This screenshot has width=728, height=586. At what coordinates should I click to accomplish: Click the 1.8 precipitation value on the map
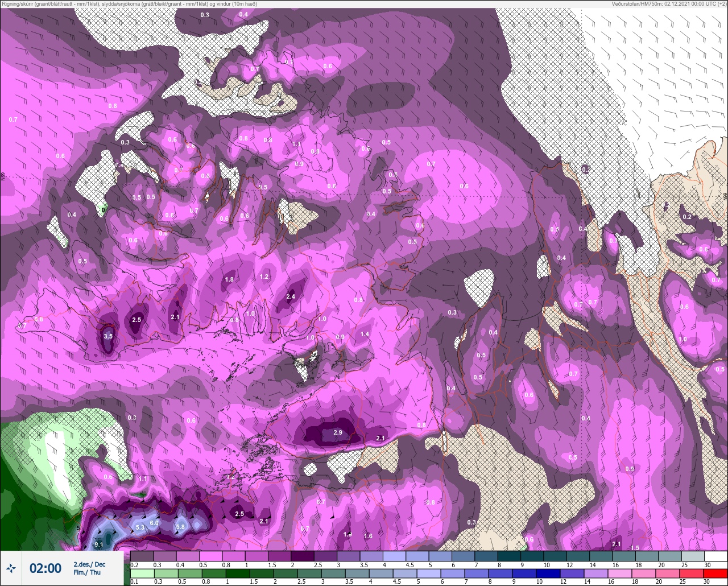click(229, 279)
